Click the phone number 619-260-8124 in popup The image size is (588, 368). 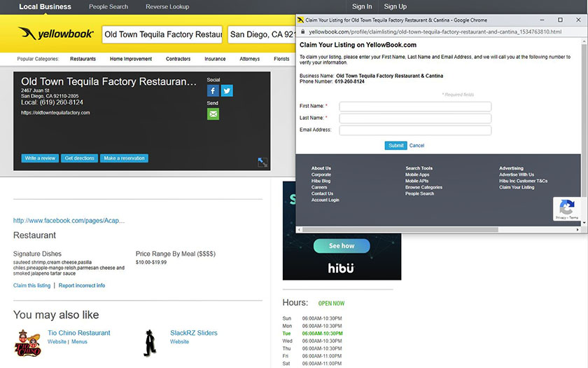tap(349, 81)
